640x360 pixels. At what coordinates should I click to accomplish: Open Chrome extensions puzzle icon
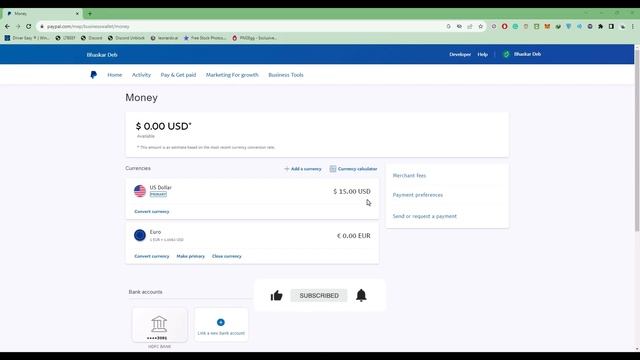click(x=600, y=26)
